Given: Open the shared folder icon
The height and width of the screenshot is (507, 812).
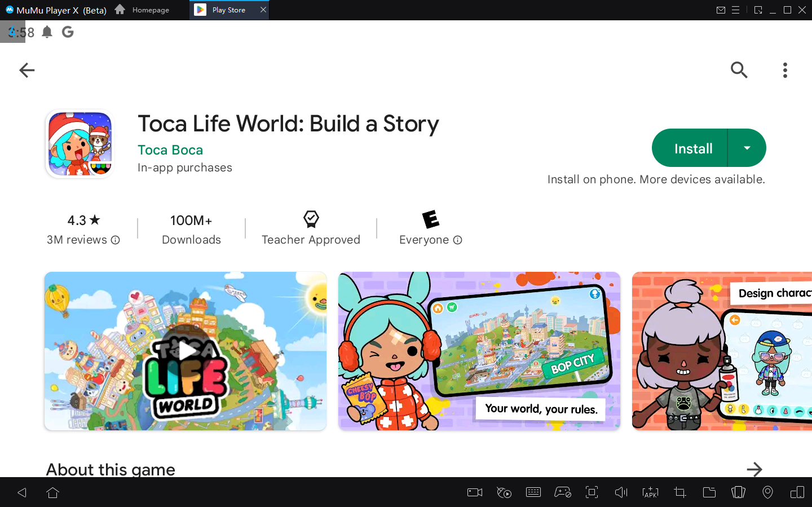Looking at the screenshot, I should (x=709, y=492).
